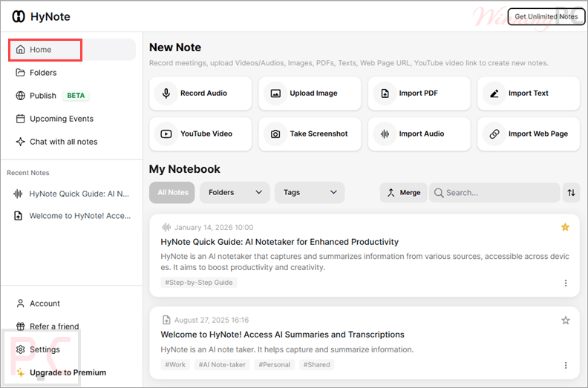The width and height of the screenshot is (588, 388).
Task: Click the file icon beside Welcome to HyNote in Recent Notes
Action: pyautogui.click(x=18, y=216)
